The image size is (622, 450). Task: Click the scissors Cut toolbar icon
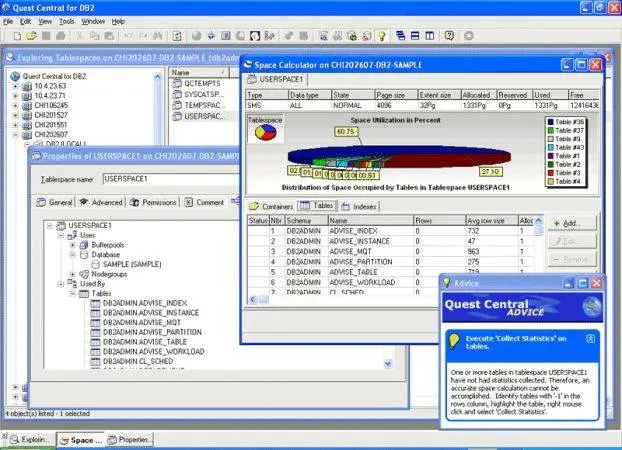(x=79, y=36)
